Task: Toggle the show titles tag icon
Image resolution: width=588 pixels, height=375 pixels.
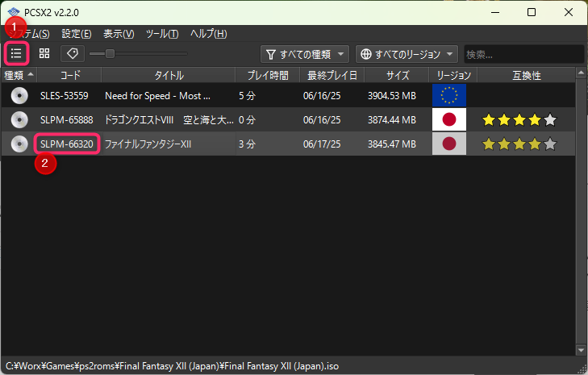Action: [73, 53]
